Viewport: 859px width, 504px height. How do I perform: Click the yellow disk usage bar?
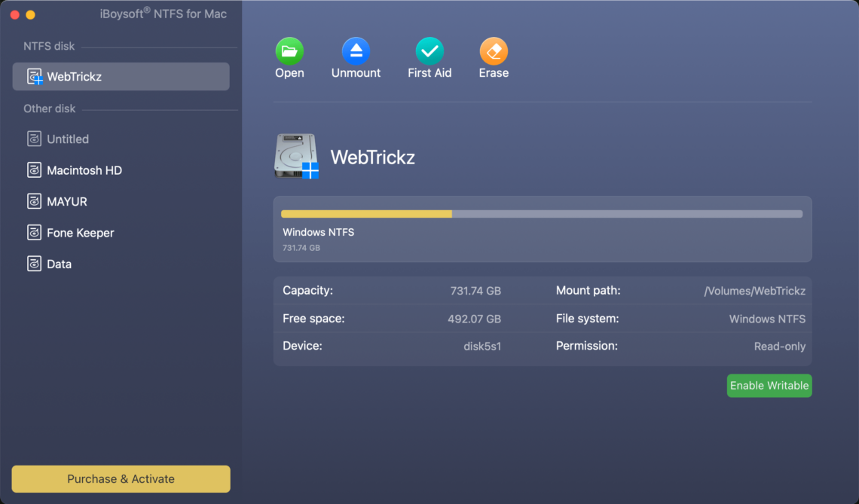click(366, 214)
